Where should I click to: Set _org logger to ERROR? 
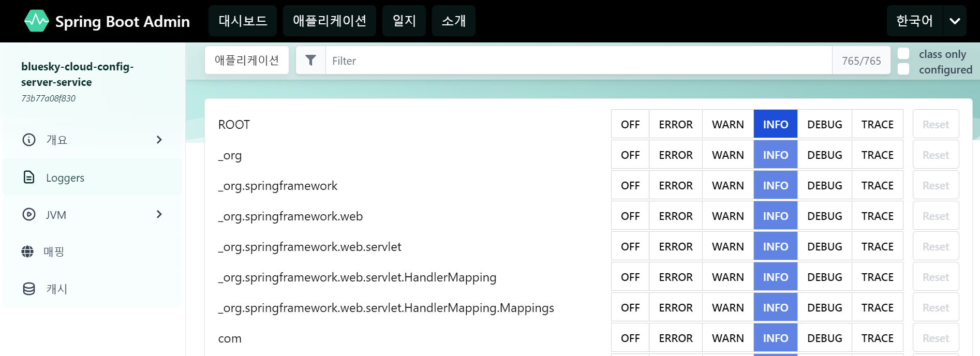(676, 155)
